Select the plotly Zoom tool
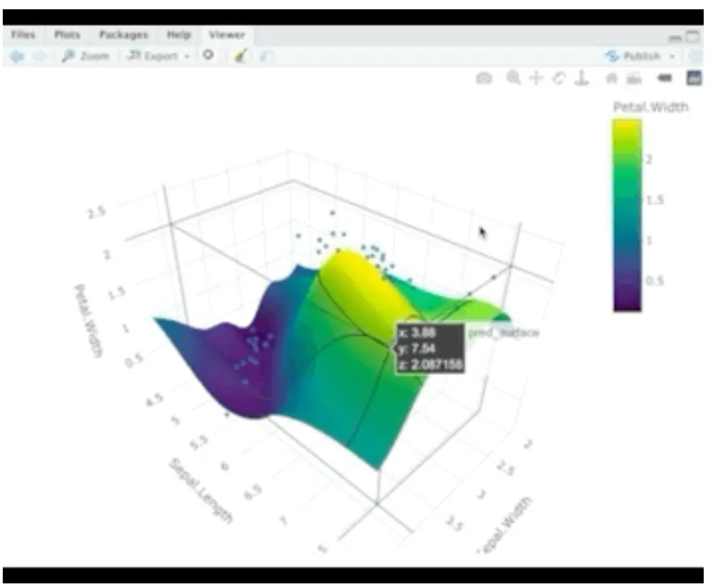713x588 pixels. click(x=514, y=78)
